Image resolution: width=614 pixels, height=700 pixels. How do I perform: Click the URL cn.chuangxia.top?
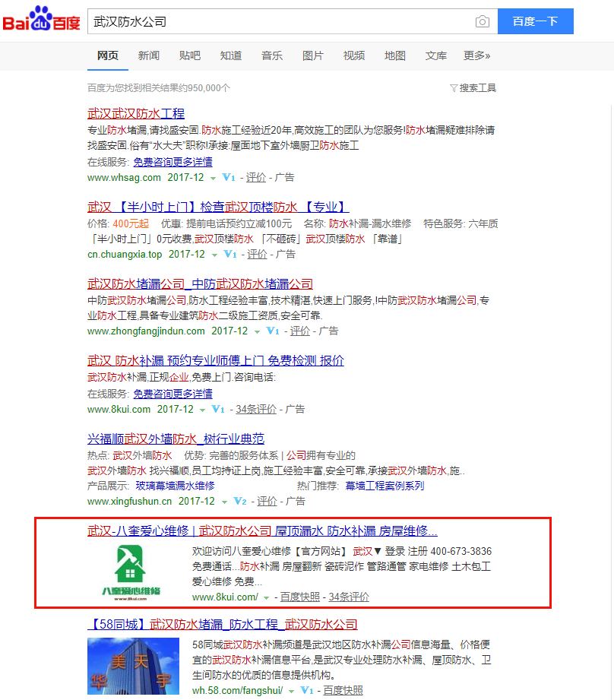click(x=125, y=255)
